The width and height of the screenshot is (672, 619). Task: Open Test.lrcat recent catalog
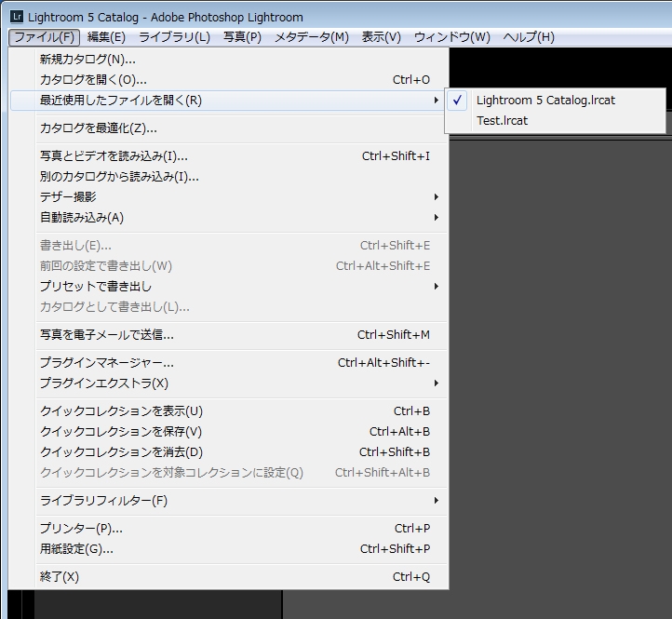(x=556, y=121)
